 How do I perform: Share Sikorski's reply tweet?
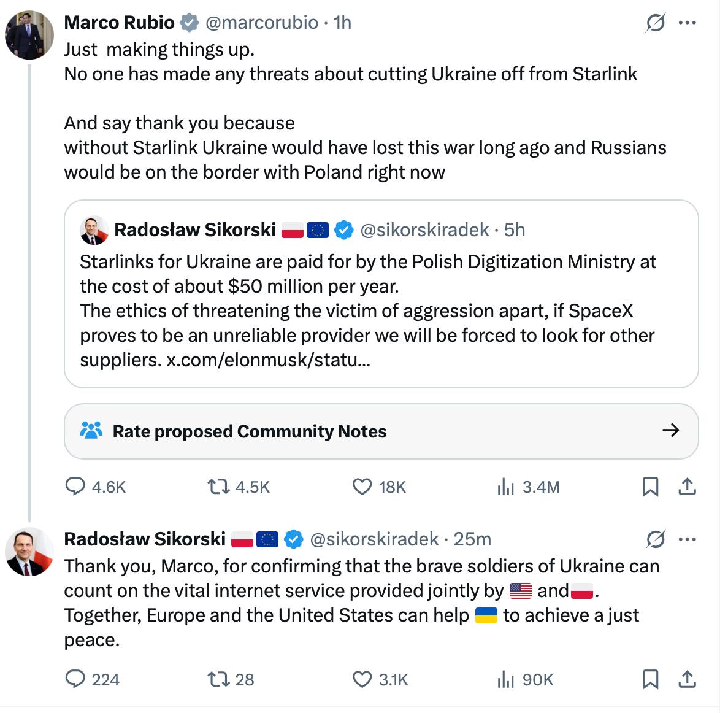coord(688,679)
